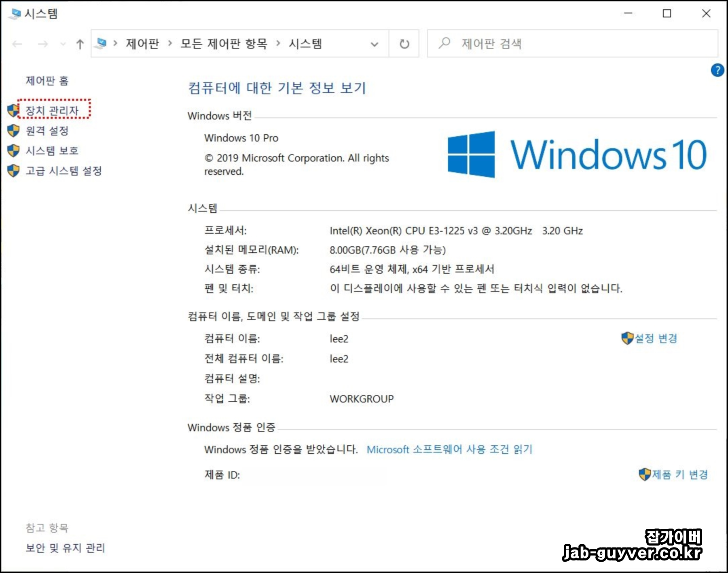Click the 제품 키 변경 link
728x573 pixels.
point(680,474)
